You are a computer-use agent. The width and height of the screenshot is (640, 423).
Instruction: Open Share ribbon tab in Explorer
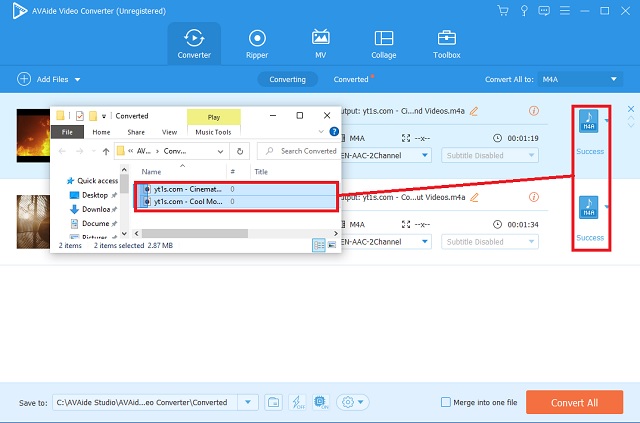[136, 132]
